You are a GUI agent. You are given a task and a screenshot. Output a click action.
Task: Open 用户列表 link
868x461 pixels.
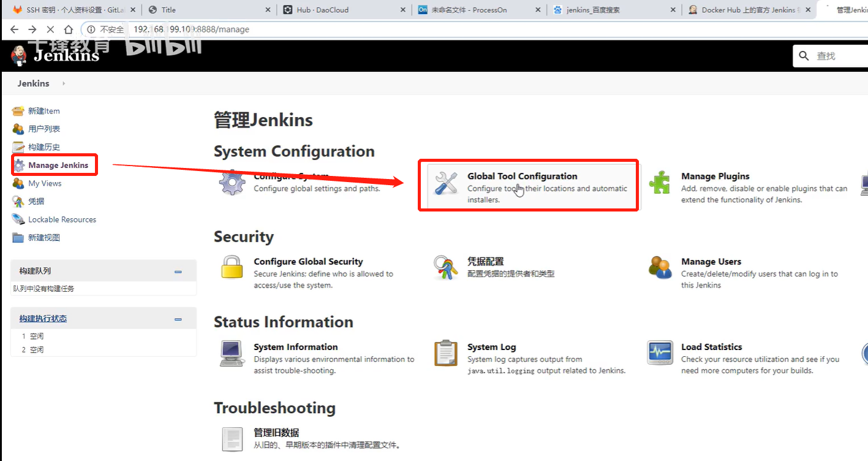pos(44,129)
